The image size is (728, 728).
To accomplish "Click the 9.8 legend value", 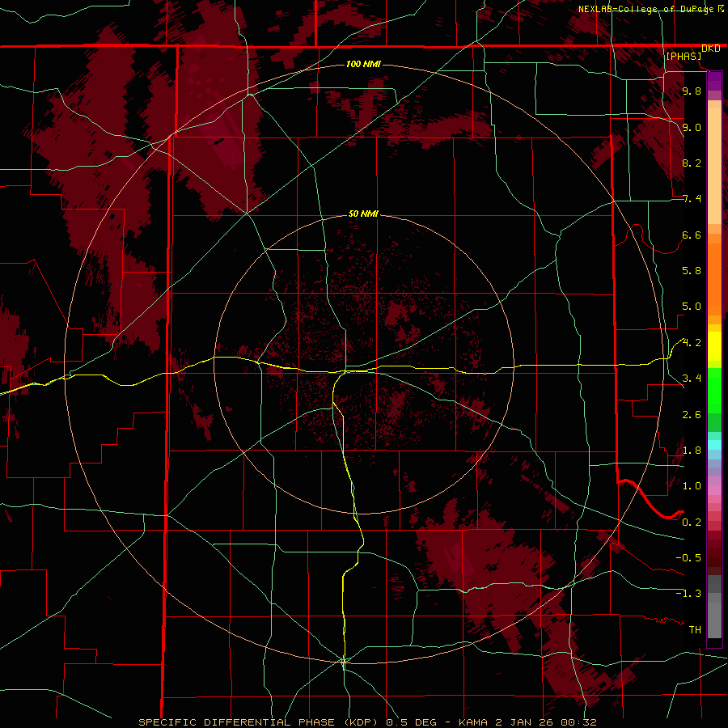I will click(x=692, y=91).
